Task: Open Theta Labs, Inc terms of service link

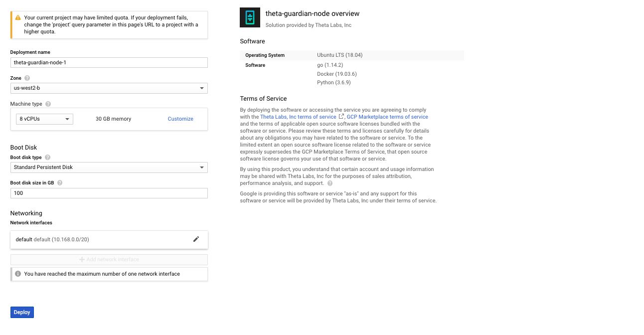Action: point(298,117)
